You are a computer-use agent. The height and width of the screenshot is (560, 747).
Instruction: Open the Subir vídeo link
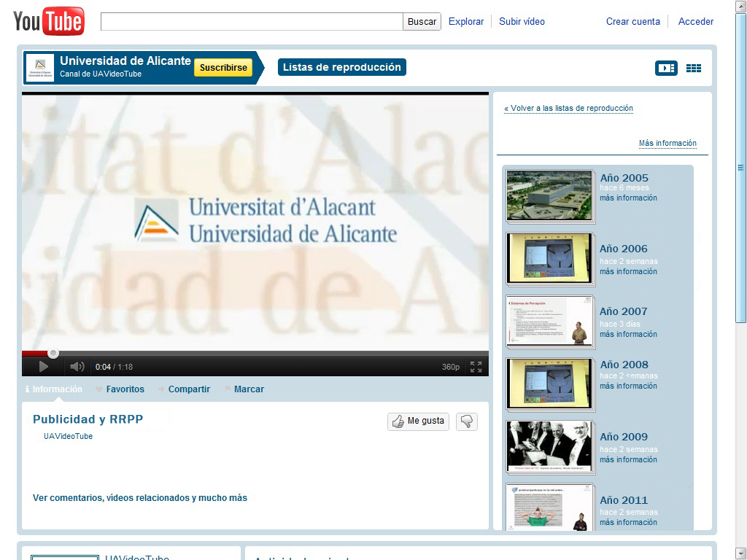(522, 21)
